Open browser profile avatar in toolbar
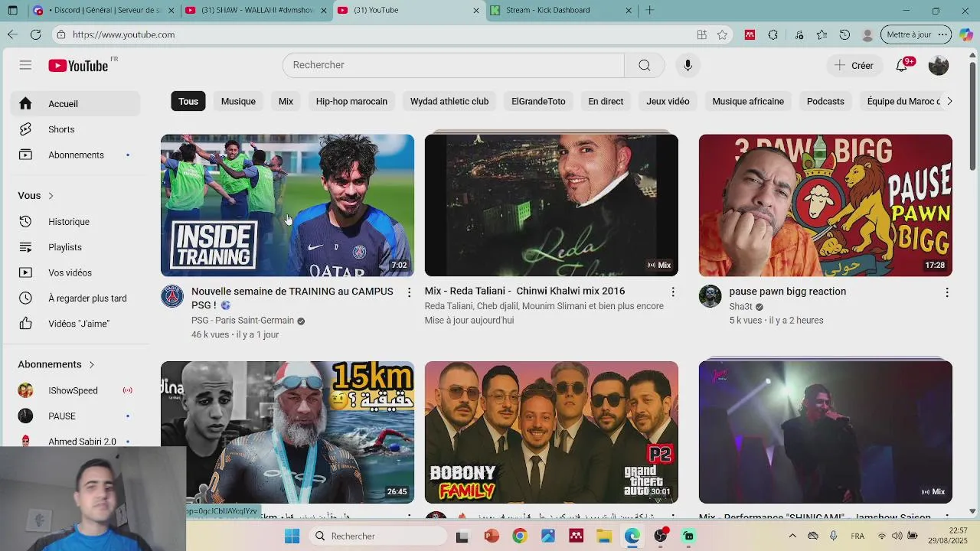The width and height of the screenshot is (980, 551). [867, 34]
